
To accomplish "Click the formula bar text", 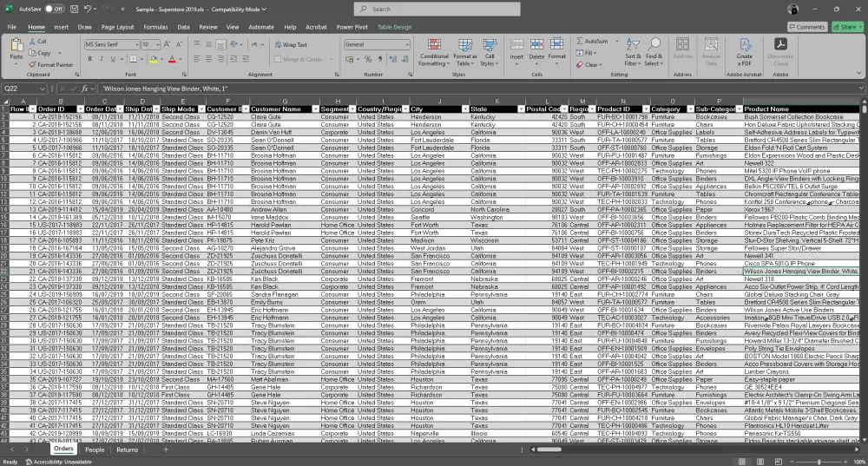I will click(x=165, y=89).
